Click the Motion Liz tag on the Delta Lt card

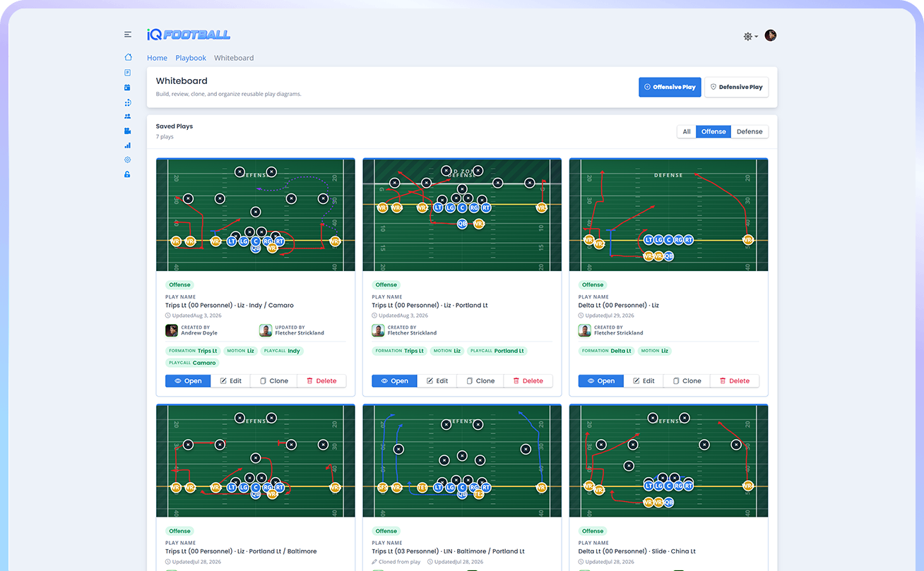point(655,351)
